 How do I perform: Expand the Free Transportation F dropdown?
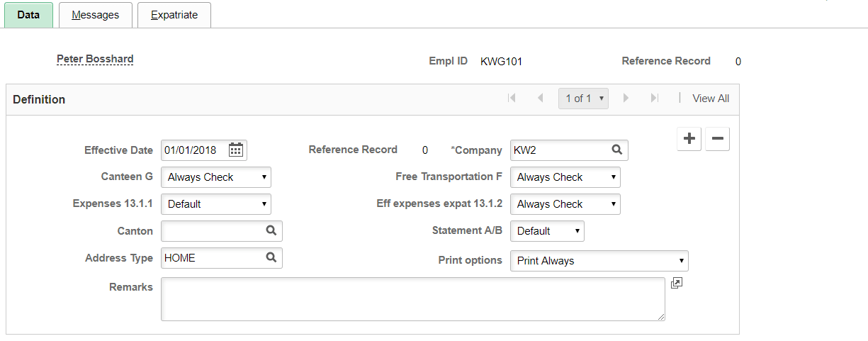point(565,177)
